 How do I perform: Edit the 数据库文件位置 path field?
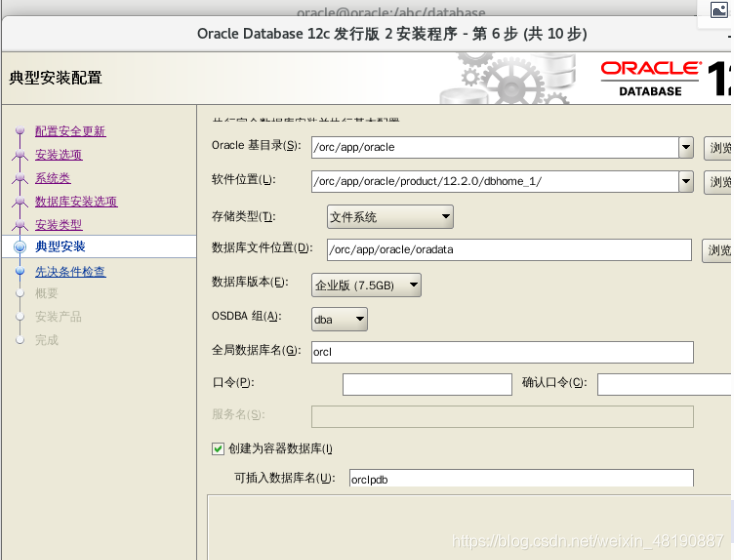(x=509, y=250)
